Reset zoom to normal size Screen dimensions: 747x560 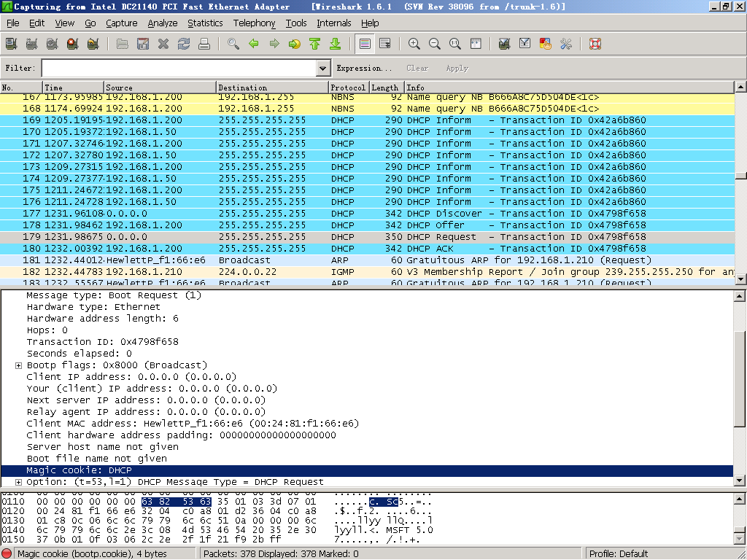[455, 44]
